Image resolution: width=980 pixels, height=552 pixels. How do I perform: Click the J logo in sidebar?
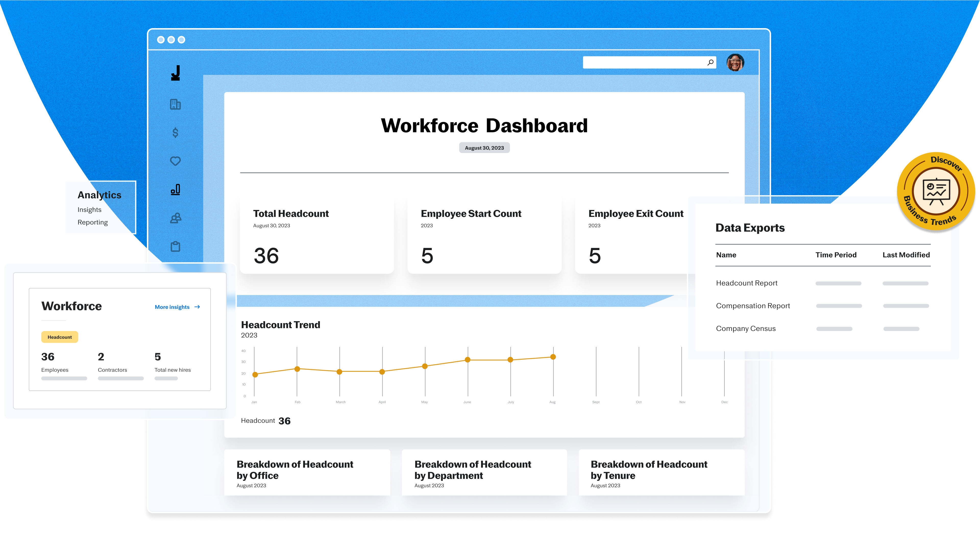(175, 73)
